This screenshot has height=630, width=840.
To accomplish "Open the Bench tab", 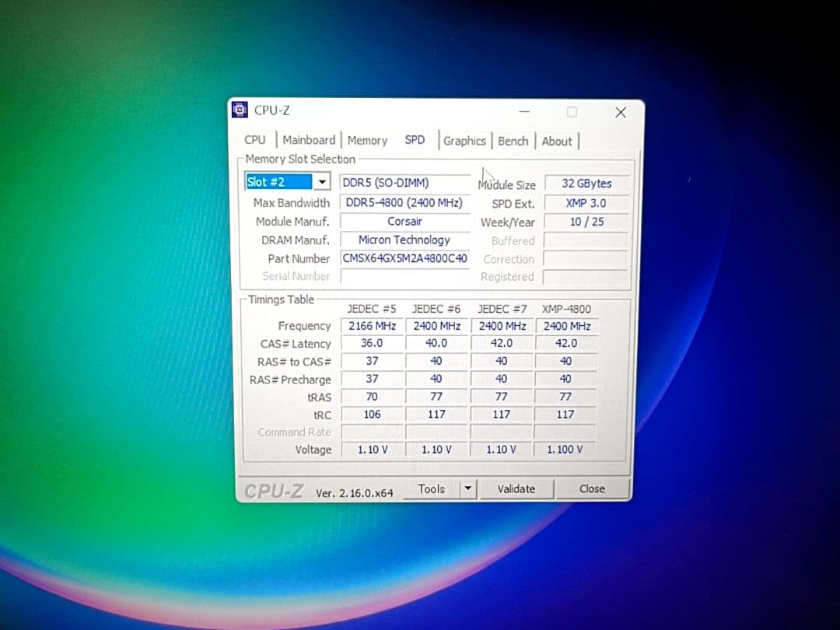I will pos(513,142).
